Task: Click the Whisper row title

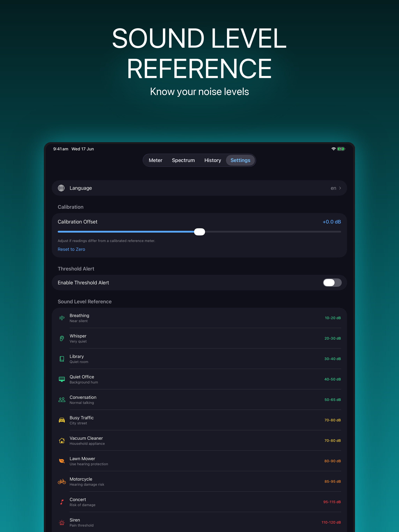Action: [78, 336]
